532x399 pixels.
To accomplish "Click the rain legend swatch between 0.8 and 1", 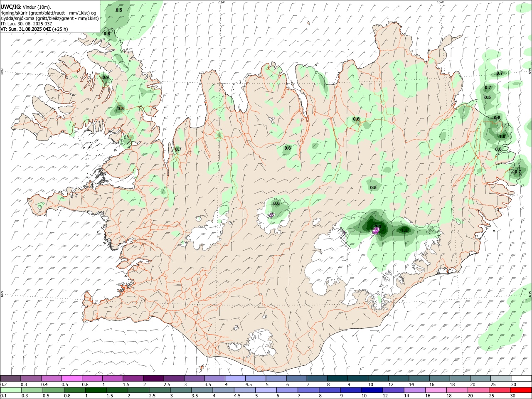I will point(74,390).
